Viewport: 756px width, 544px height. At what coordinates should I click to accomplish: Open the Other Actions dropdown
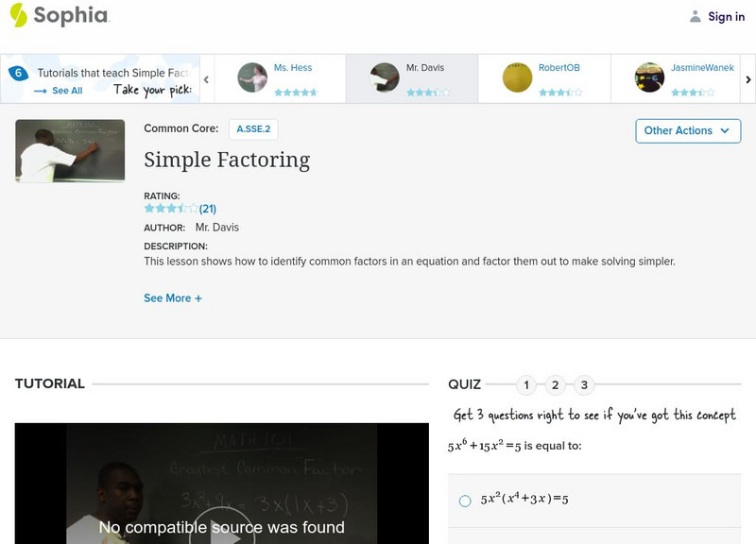coord(688,131)
